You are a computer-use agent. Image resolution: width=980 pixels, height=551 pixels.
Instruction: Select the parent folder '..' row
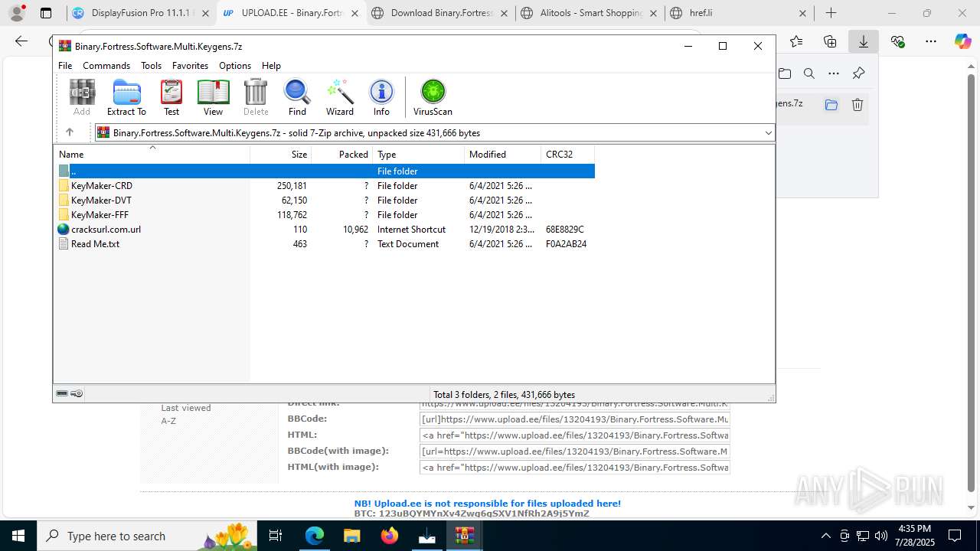pos(325,171)
